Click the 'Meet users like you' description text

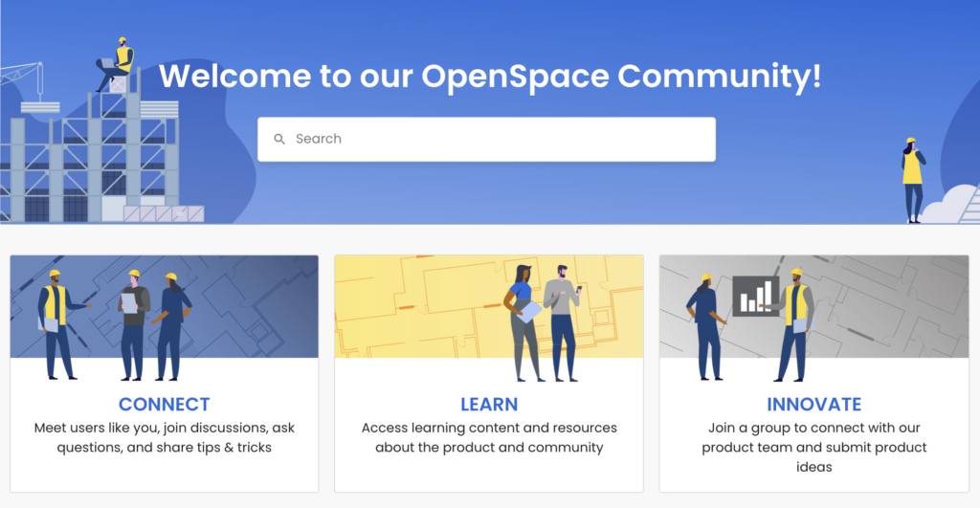164,437
